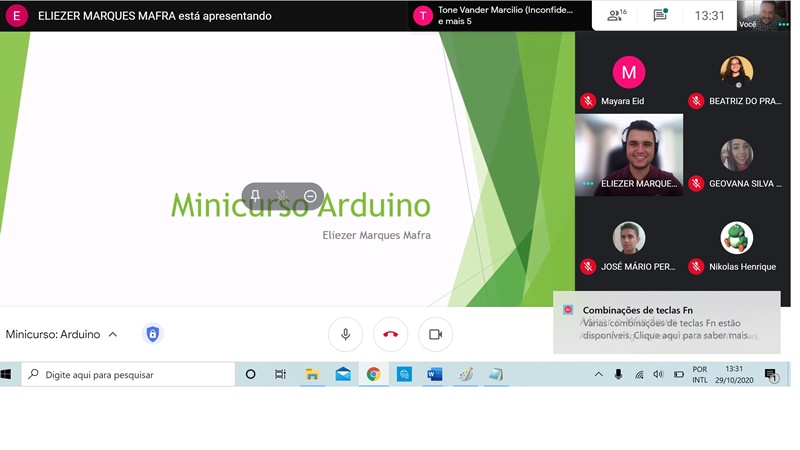Open the last pinned taskbar app icon
Screen dimensions: 800x450
[496, 375]
